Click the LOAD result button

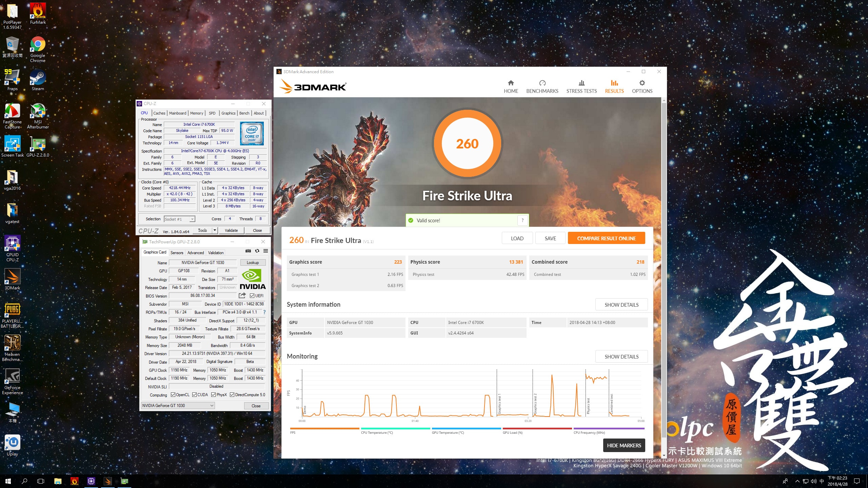coord(517,238)
